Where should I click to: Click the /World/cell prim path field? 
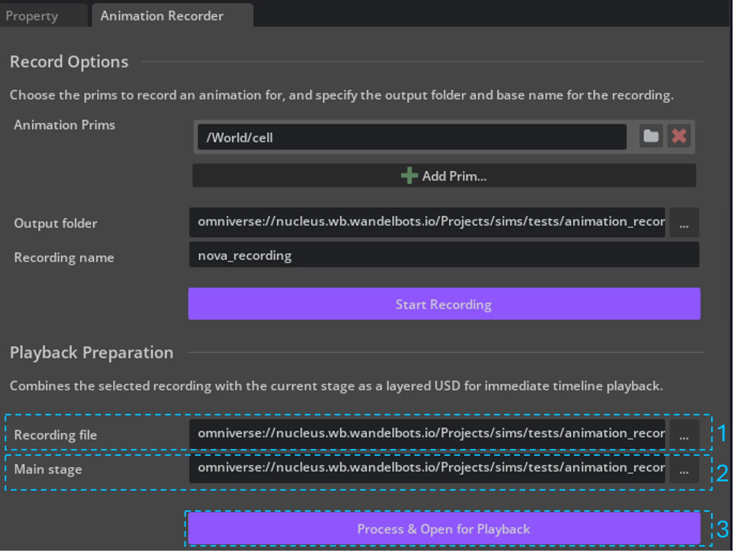tap(412, 137)
